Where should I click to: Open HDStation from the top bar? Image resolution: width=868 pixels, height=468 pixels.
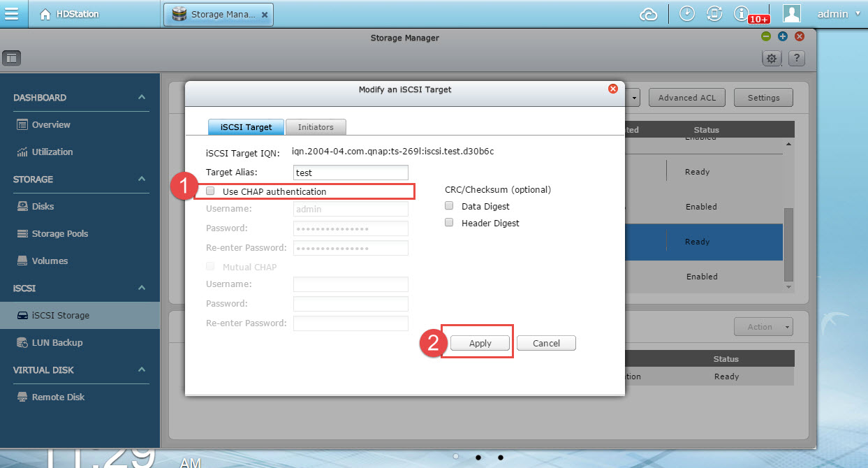[68, 14]
